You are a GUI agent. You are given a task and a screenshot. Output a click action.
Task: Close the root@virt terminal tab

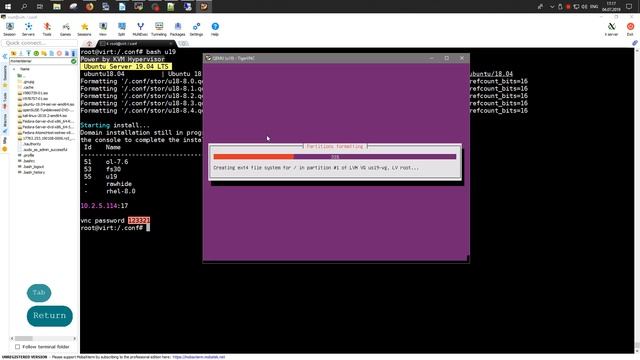pos(171,43)
